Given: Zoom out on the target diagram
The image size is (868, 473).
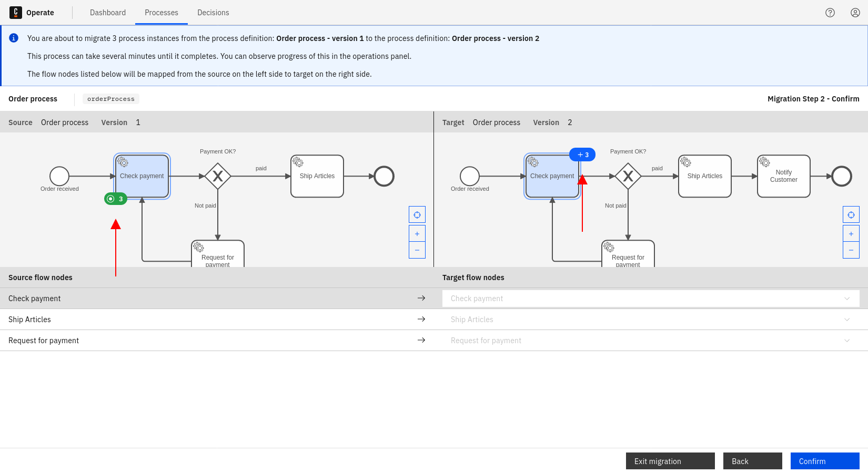Looking at the screenshot, I should [851, 250].
